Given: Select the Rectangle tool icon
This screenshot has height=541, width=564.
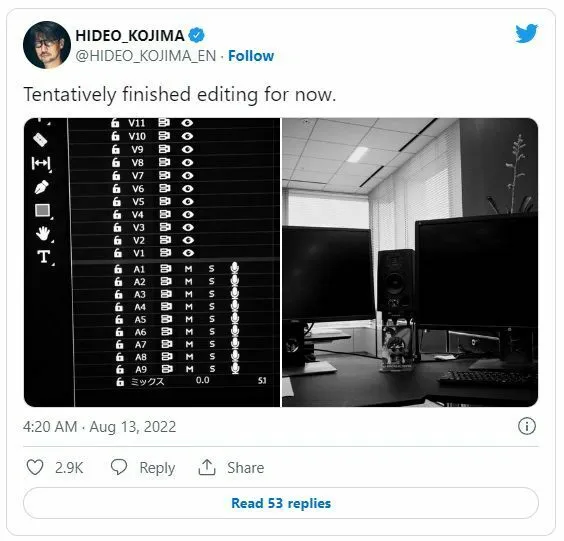Looking at the screenshot, I should coord(42,210).
